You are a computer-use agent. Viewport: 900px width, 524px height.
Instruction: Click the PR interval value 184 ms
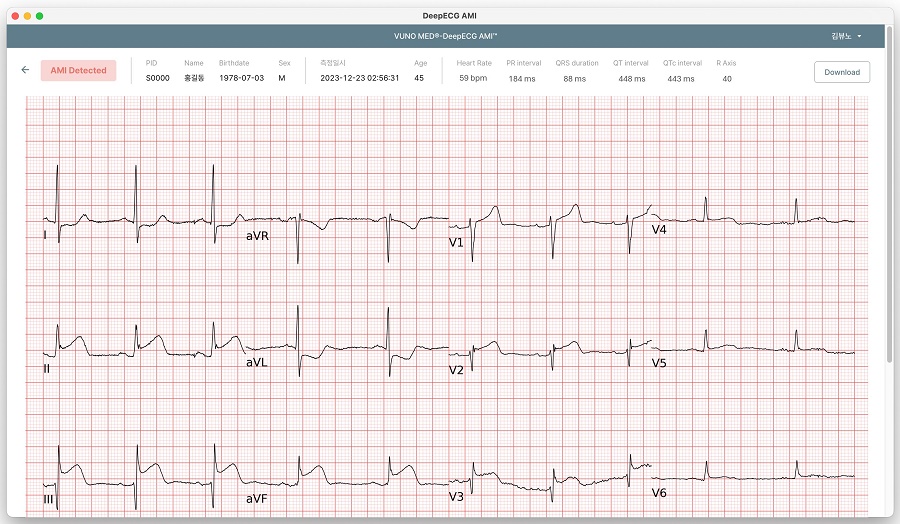(521, 78)
